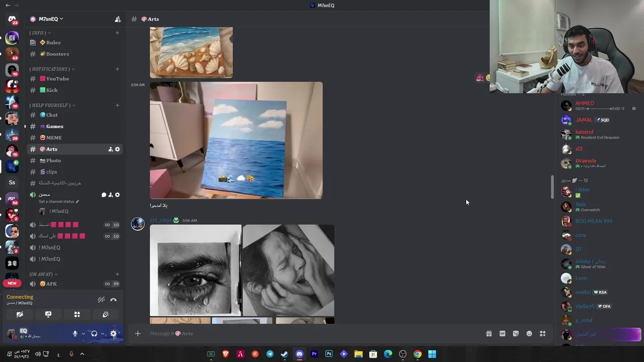Invite members to M7snEQ server
Viewport: 644px width, 362px height.
tap(118, 19)
